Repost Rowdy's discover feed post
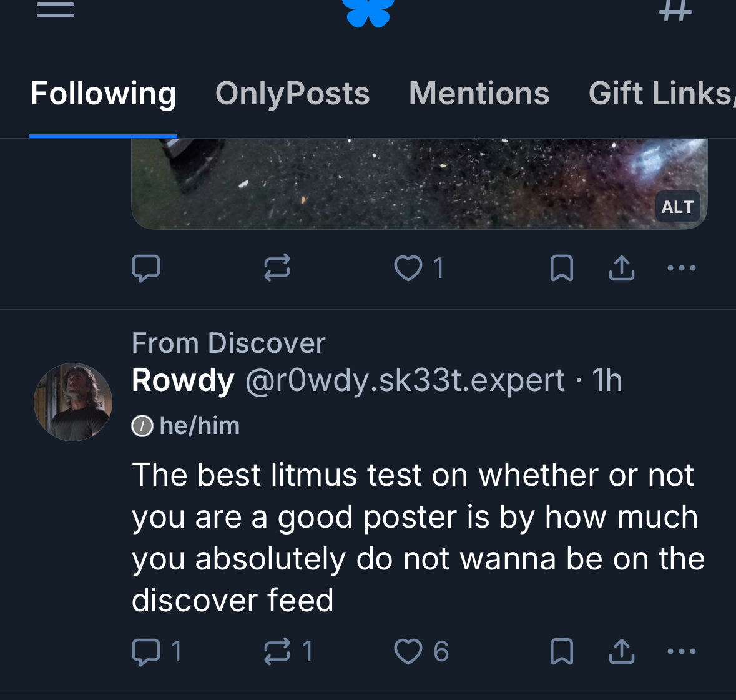Viewport: 736px width, 700px height. pos(277,651)
